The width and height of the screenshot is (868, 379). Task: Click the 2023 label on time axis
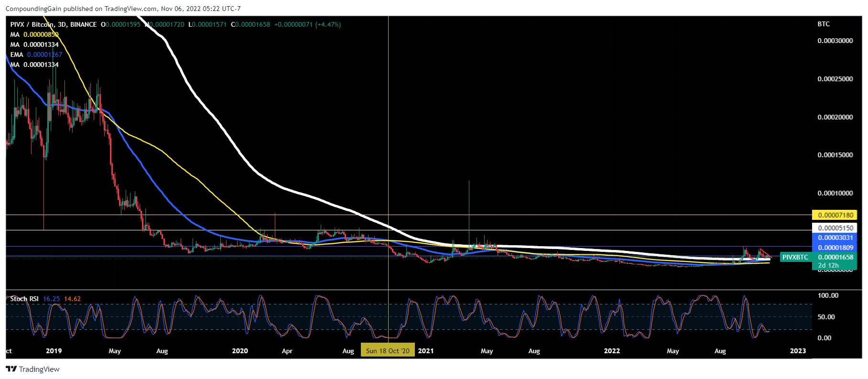[x=798, y=351]
